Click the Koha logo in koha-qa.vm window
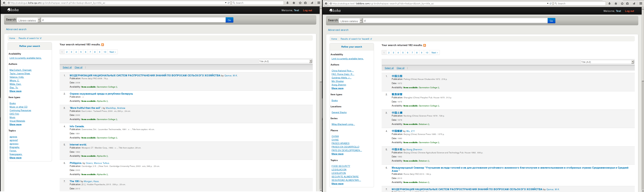This screenshot has width=644, height=192. tap(13, 10)
